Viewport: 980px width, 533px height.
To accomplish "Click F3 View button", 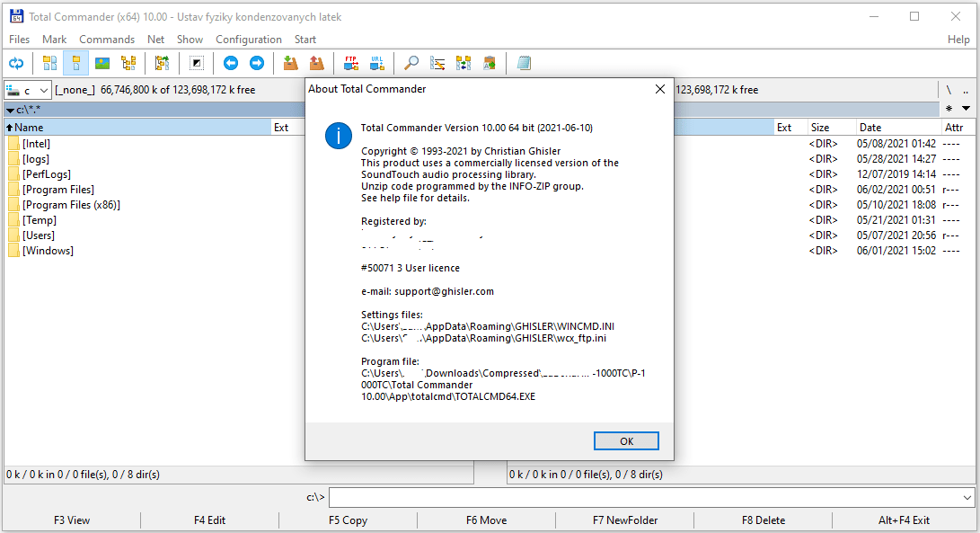I will pos(72,520).
